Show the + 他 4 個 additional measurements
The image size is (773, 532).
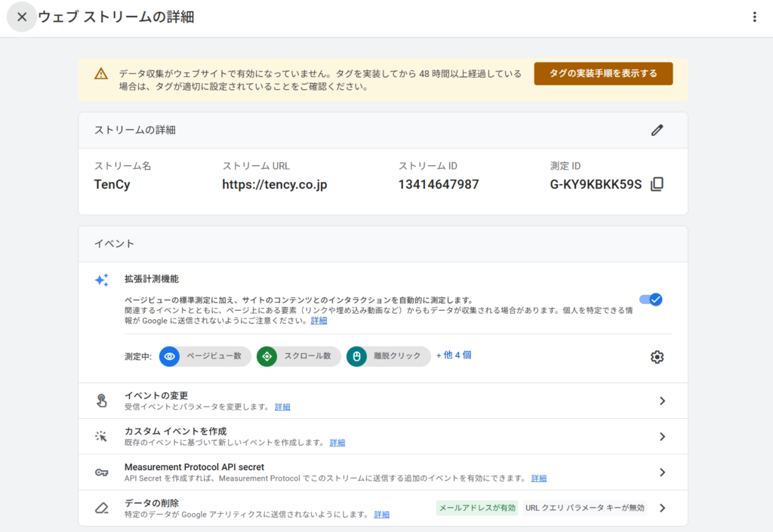(x=454, y=355)
